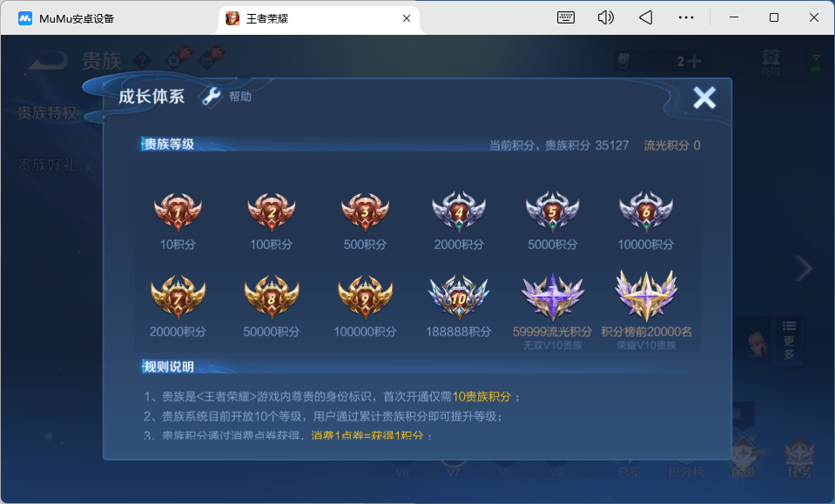Screen dimensions: 835x504
Task: Click the highlighted 10贵族积分 rule text
Action: [x=482, y=397]
